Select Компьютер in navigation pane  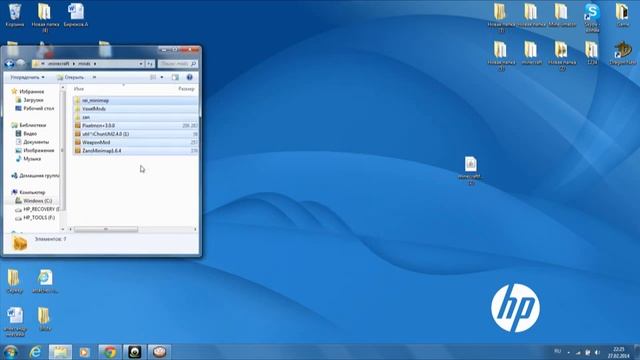click(x=32, y=192)
